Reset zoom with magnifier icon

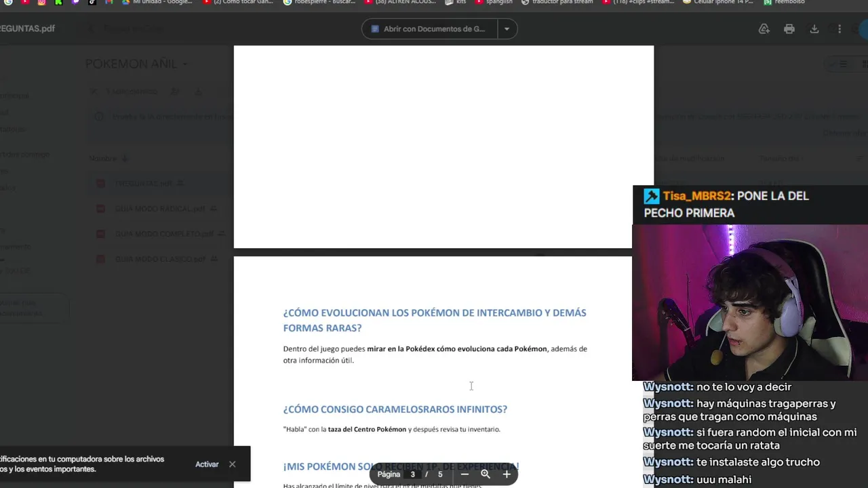(x=486, y=474)
